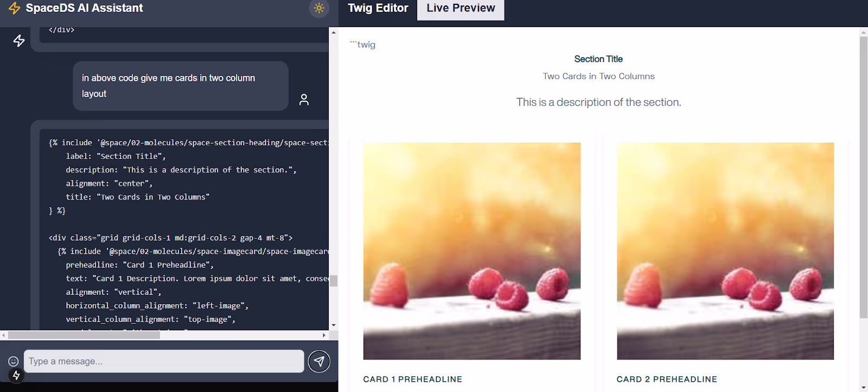Click the SpaceDS AI Assistant title

click(84, 8)
